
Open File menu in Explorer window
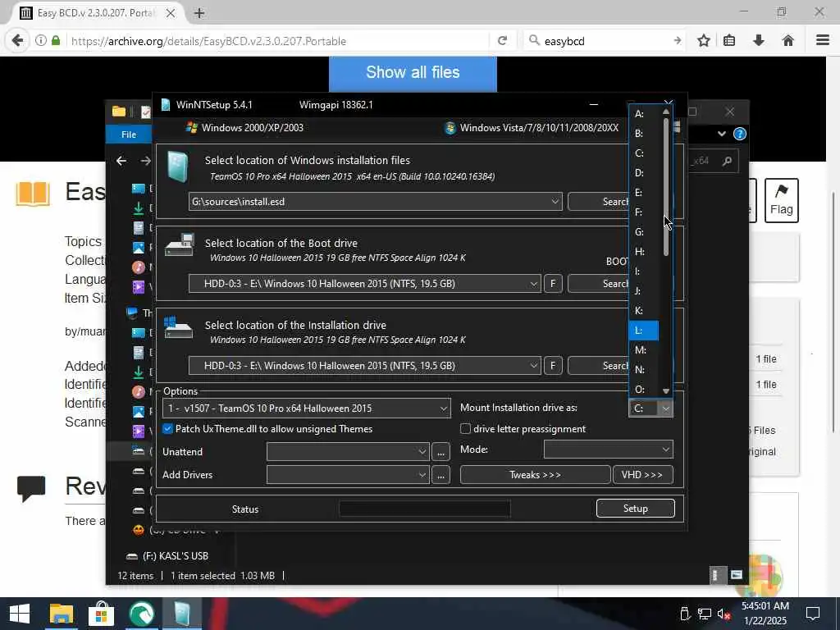(x=129, y=135)
